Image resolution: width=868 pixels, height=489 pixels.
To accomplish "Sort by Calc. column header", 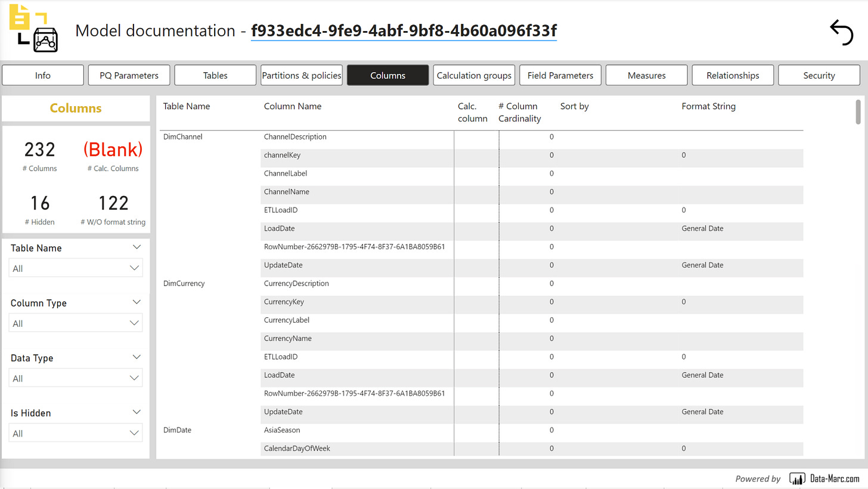I will coord(472,112).
